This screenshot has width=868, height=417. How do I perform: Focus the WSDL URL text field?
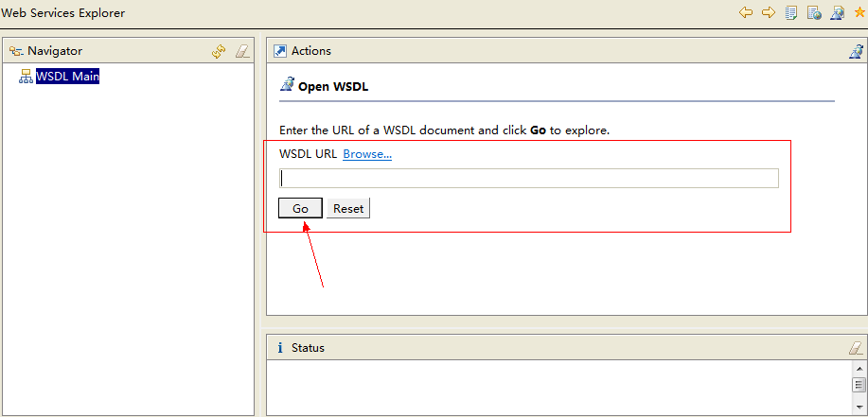pos(528,178)
